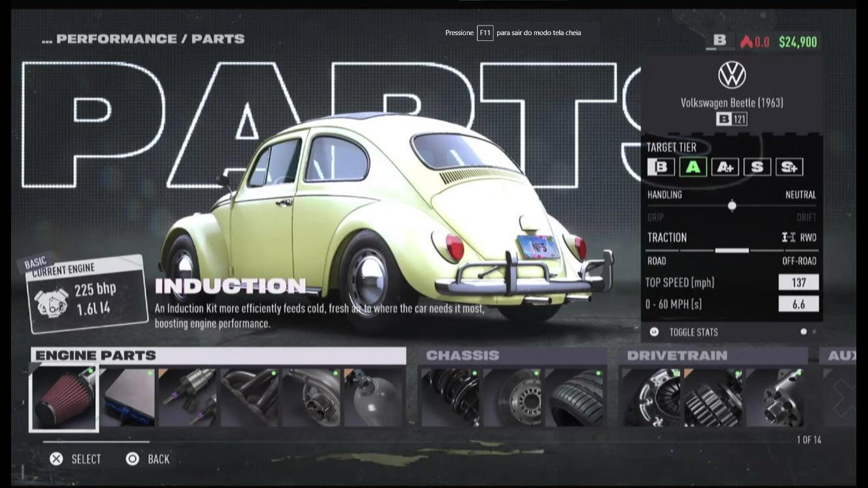Select the fuel injectors engine part
Viewport: 868px width, 488px height.
coord(188,398)
